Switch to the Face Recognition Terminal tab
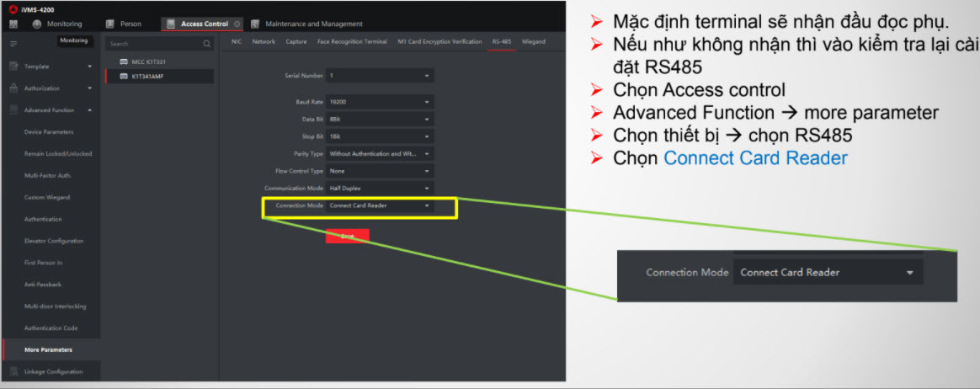 click(x=352, y=41)
